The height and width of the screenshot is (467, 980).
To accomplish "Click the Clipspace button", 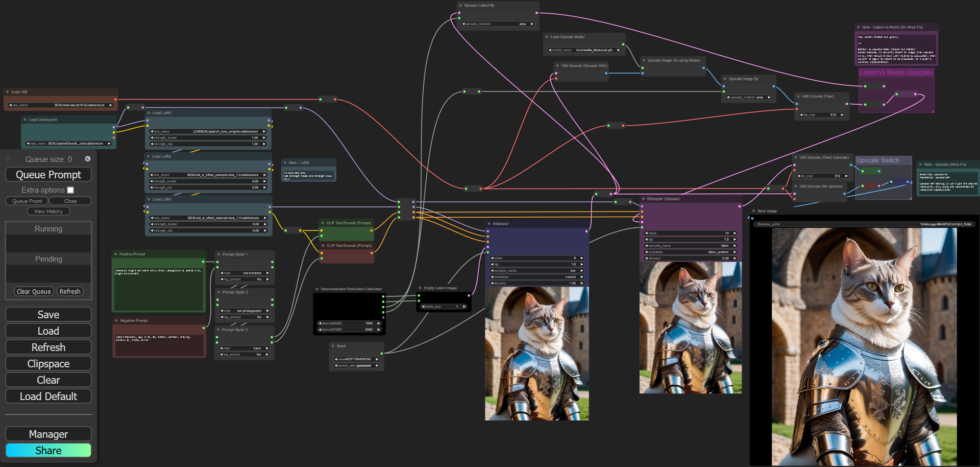I will point(48,364).
